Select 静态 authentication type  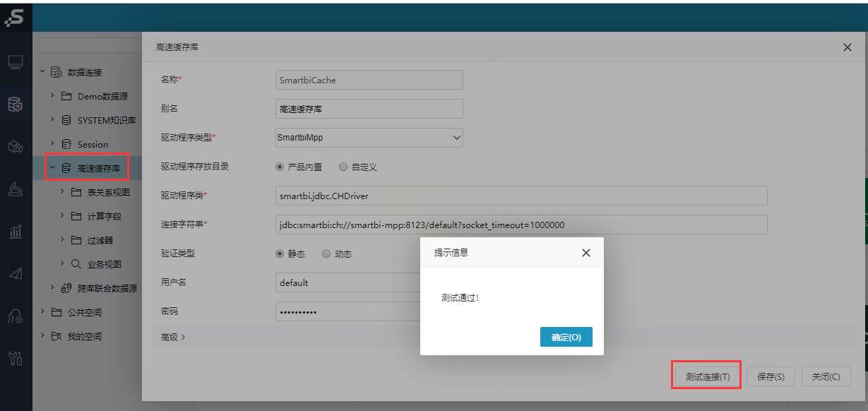tap(280, 254)
